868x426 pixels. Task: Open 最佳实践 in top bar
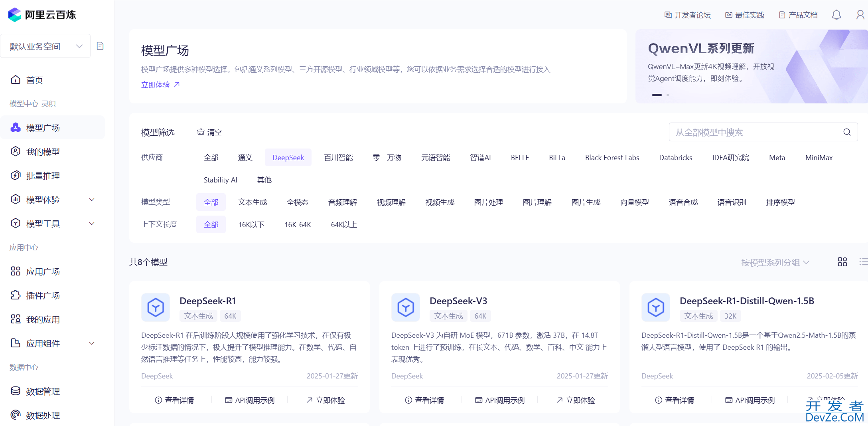(744, 15)
